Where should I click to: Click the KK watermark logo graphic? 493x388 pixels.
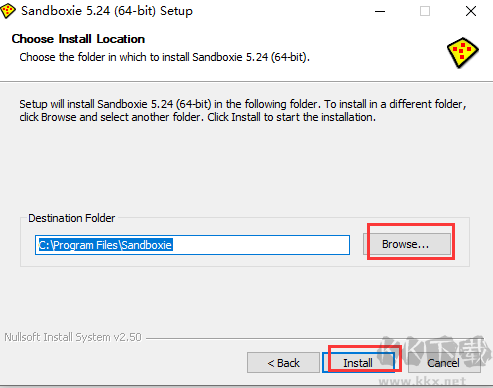(435, 353)
